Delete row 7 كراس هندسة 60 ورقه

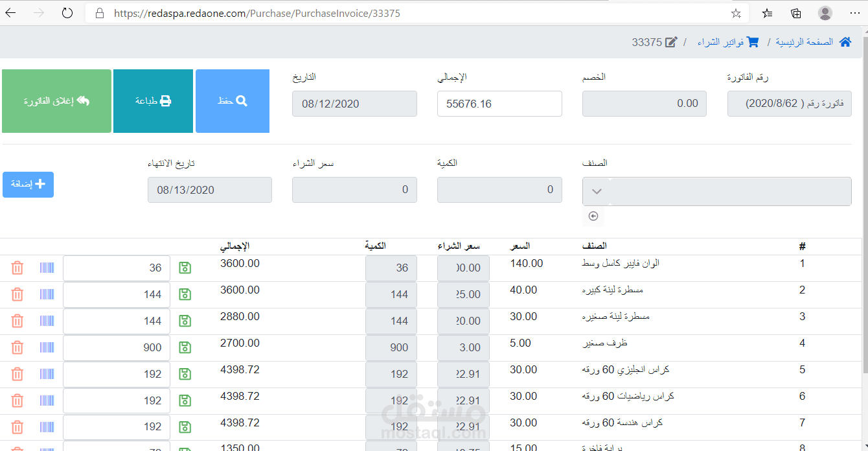tap(17, 427)
